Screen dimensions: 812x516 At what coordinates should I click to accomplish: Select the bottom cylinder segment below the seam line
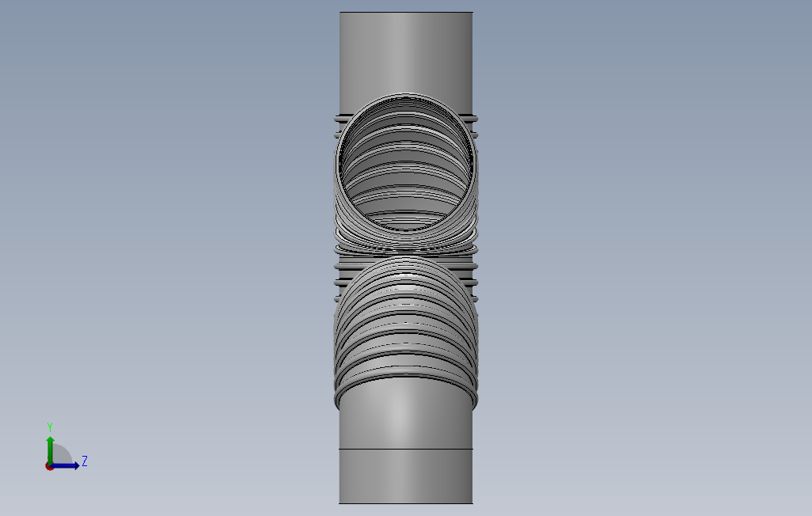point(406,476)
